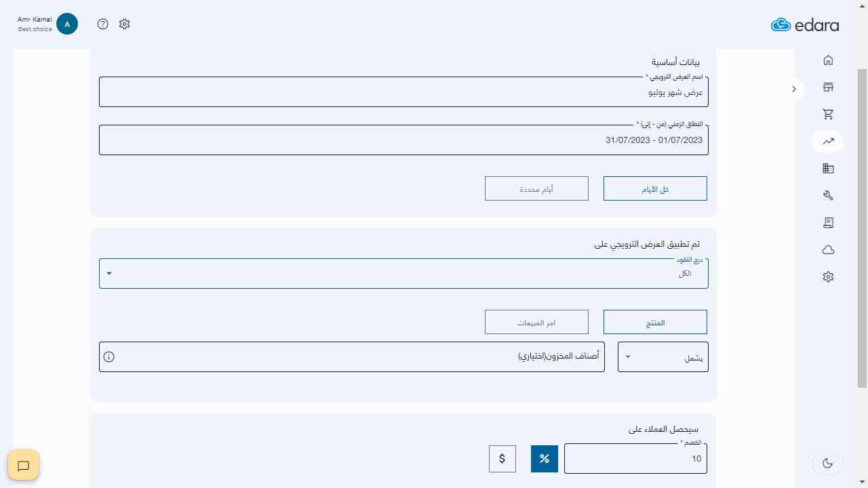The height and width of the screenshot is (488, 868).
Task: Click the أيام محددة button
Action: click(x=536, y=189)
